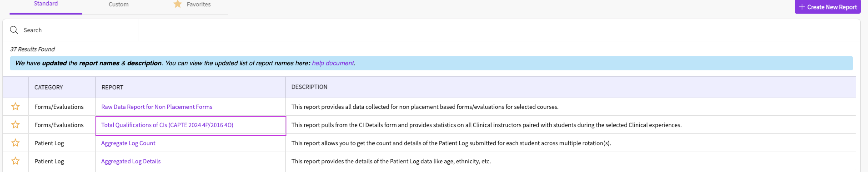868x172 pixels.
Task: Click the star icon on Favorites tab
Action: [x=178, y=4]
